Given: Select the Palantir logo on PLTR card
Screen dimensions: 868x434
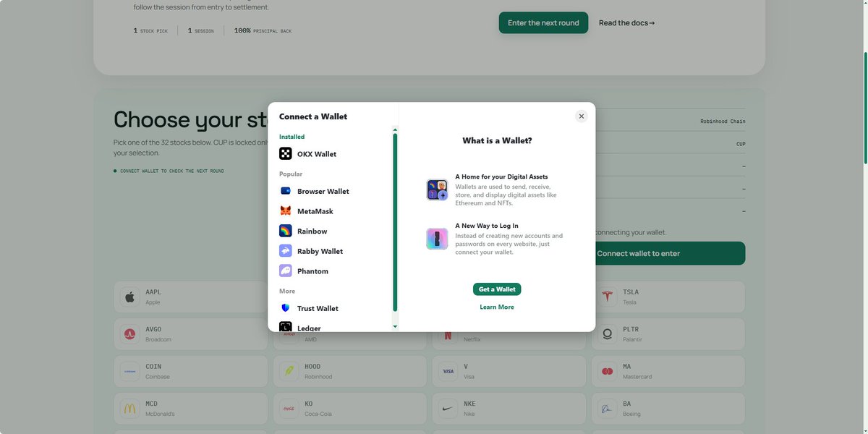Looking at the screenshot, I should tap(608, 334).
